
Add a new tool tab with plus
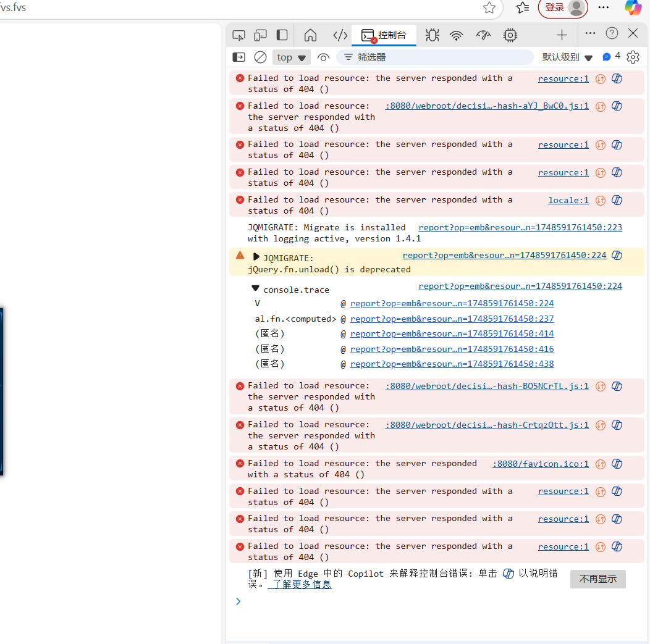(x=561, y=35)
